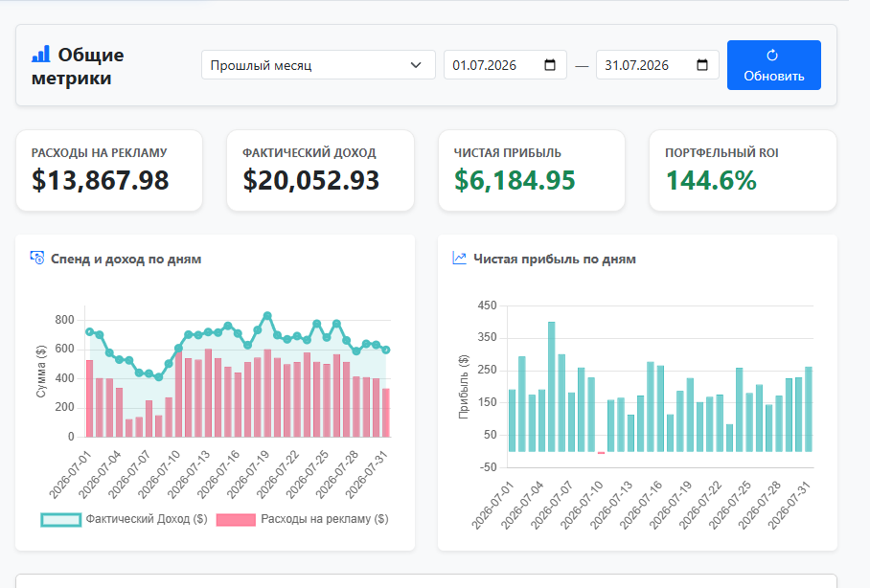Image resolution: width=870 pixels, height=588 pixels.
Task: Click the Обновить refresh button
Action: 774,65
